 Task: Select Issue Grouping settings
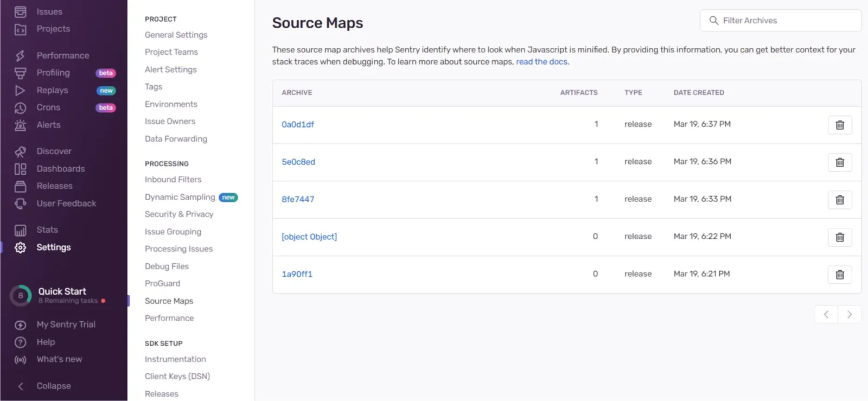pyautogui.click(x=173, y=232)
